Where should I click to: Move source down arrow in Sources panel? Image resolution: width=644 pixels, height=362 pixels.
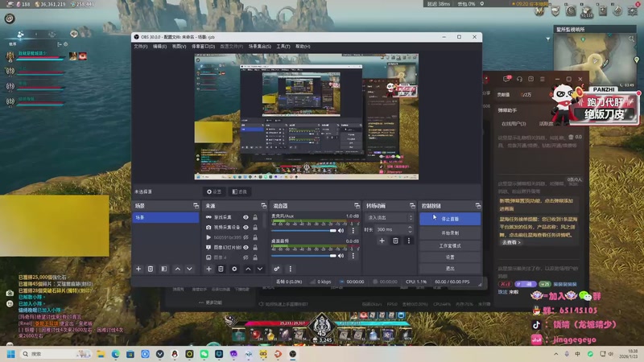260,269
